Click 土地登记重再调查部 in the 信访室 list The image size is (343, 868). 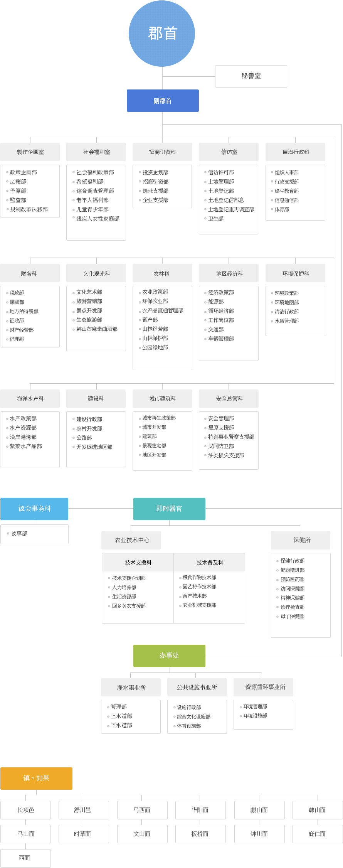(x=231, y=209)
